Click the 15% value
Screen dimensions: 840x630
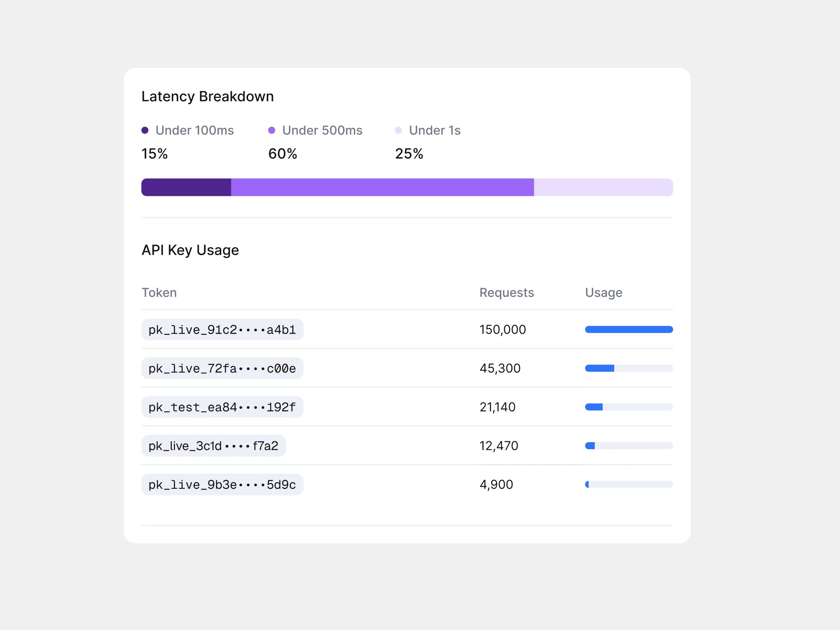pos(155,154)
